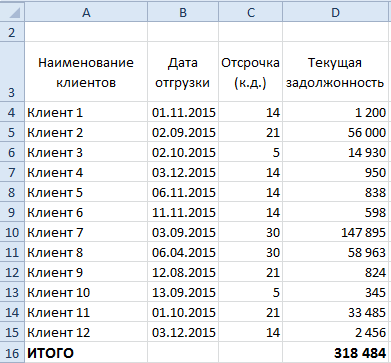Select column D header
Image resolution: width=391 pixels, height=363 pixels.
[x=336, y=12]
